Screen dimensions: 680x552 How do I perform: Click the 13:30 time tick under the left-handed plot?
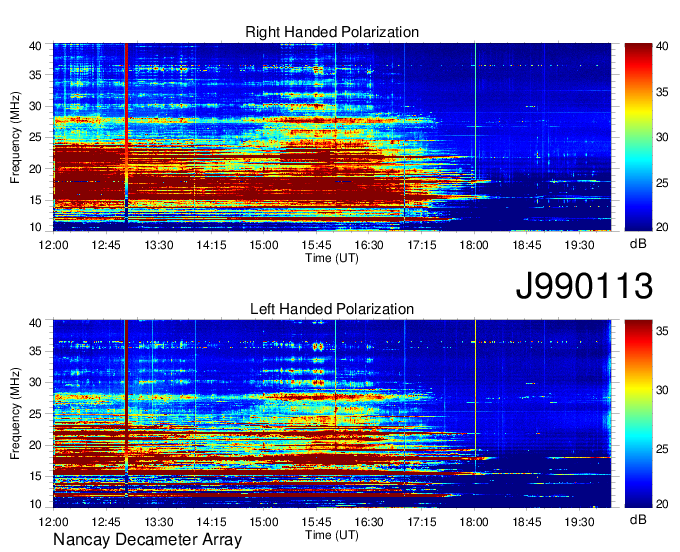[159, 522]
